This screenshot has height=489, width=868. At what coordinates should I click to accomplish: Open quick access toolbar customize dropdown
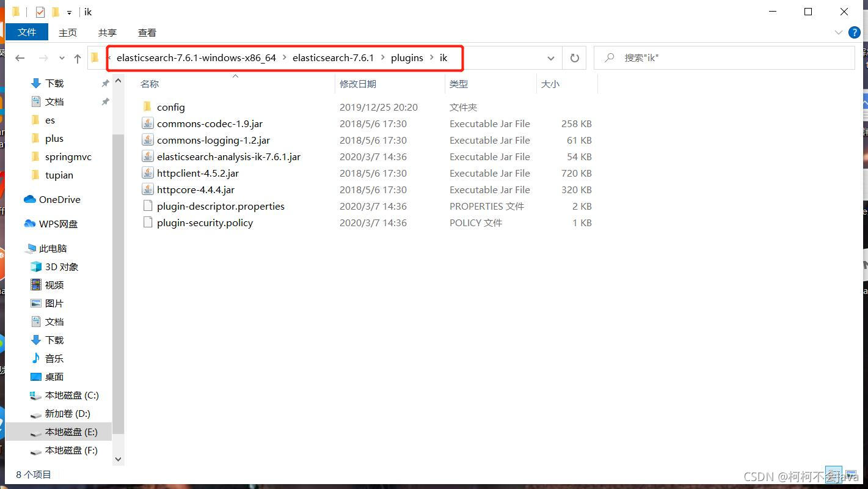[69, 12]
